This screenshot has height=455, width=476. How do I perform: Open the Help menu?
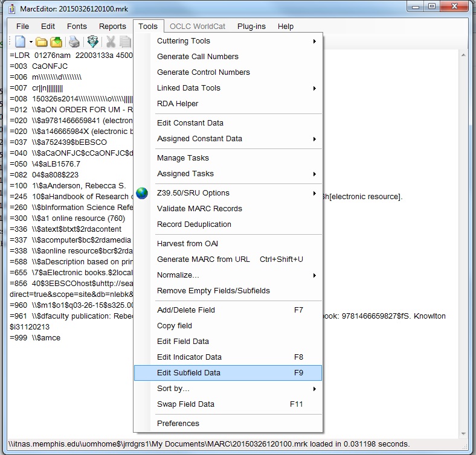pyautogui.click(x=285, y=27)
